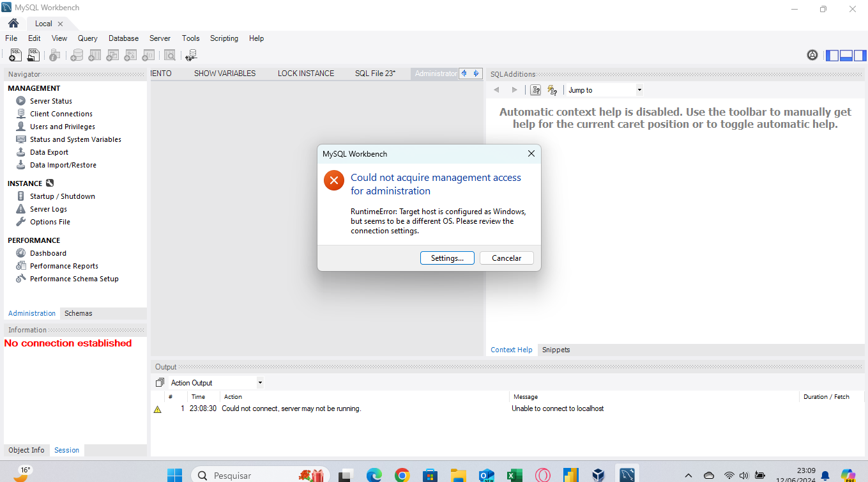Open Options File in navigator
Image resolution: width=868 pixels, height=482 pixels.
pyautogui.click(x=50, y=222)
